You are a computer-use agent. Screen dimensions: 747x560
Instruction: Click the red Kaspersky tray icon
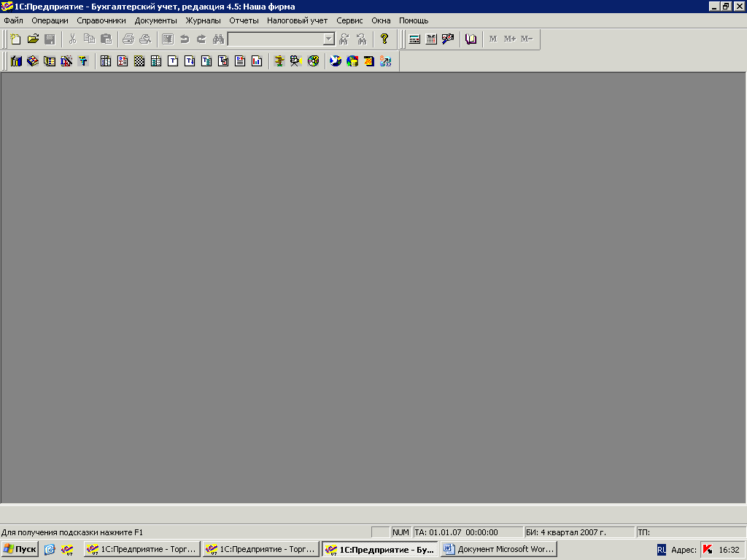pos(708,550)
